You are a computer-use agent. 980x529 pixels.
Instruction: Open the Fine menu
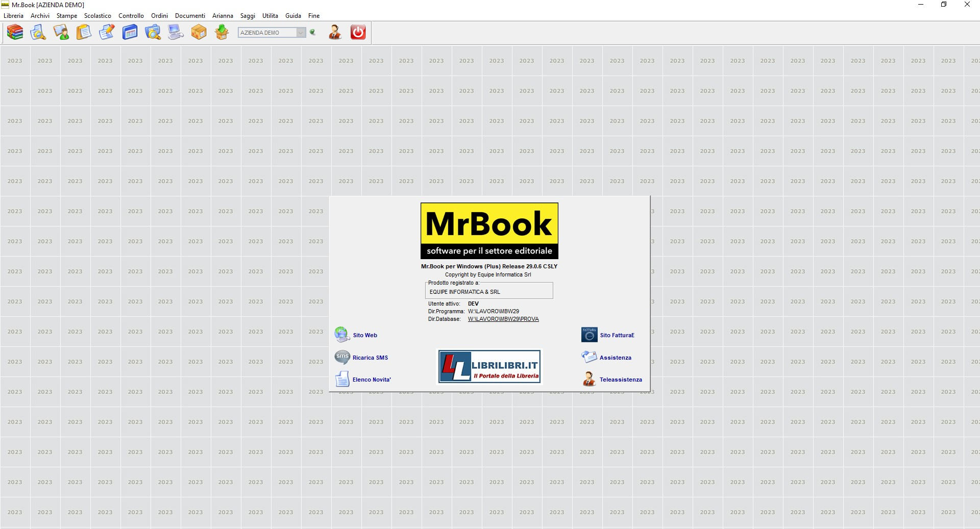pyautogui.click(x=314, y=16)
